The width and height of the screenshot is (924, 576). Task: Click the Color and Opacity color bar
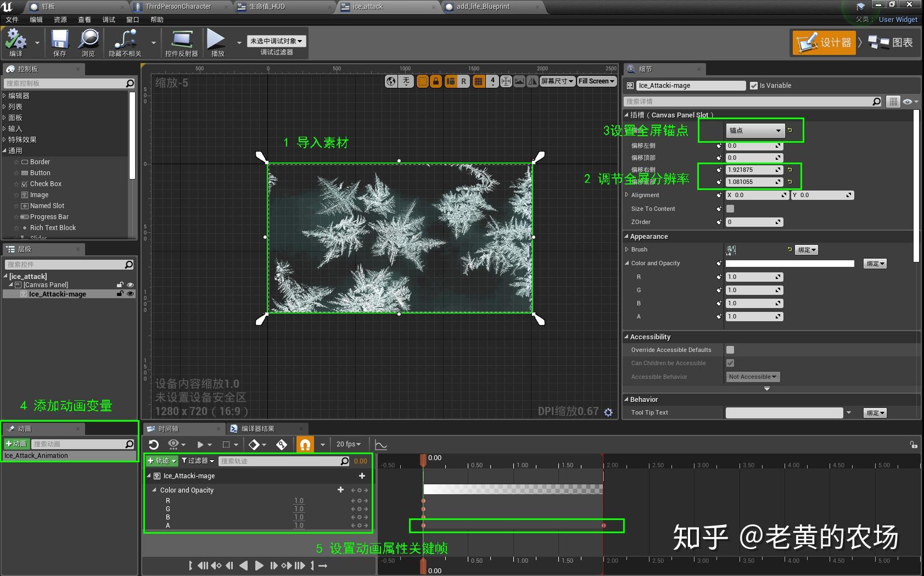[x=789, y=263]
